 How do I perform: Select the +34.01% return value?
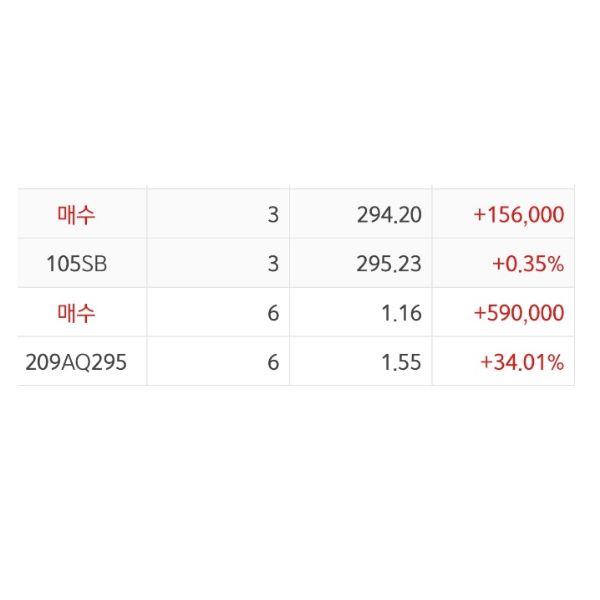522,363
